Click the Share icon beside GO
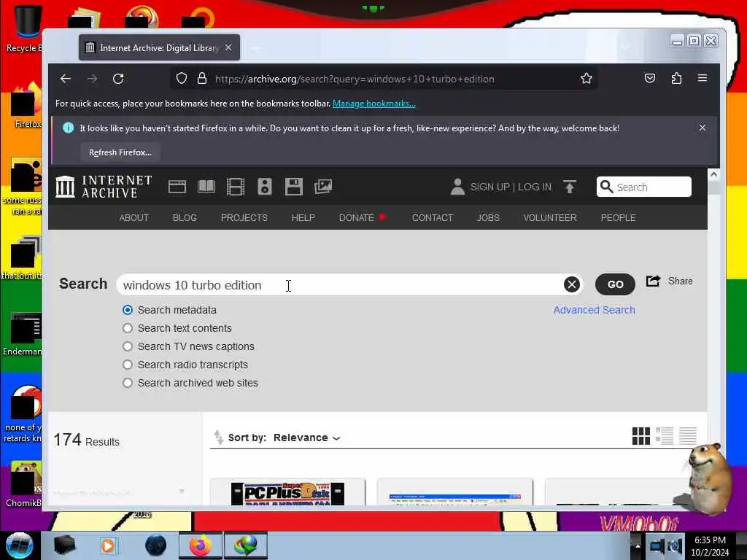This screenshot has width=747, height=560. click(653, 281)
